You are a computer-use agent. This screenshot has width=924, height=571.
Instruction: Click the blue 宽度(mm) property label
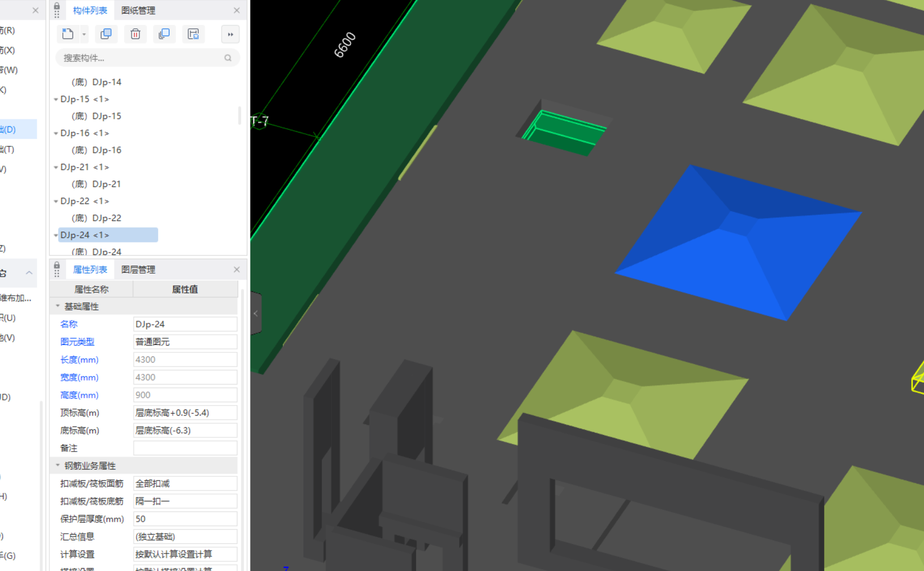(x=79, y=377)
